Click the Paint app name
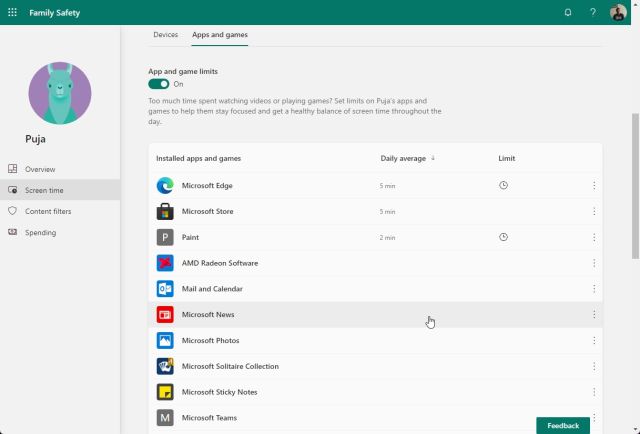This screenshot has width=640, height=434. tap(190, 237)
